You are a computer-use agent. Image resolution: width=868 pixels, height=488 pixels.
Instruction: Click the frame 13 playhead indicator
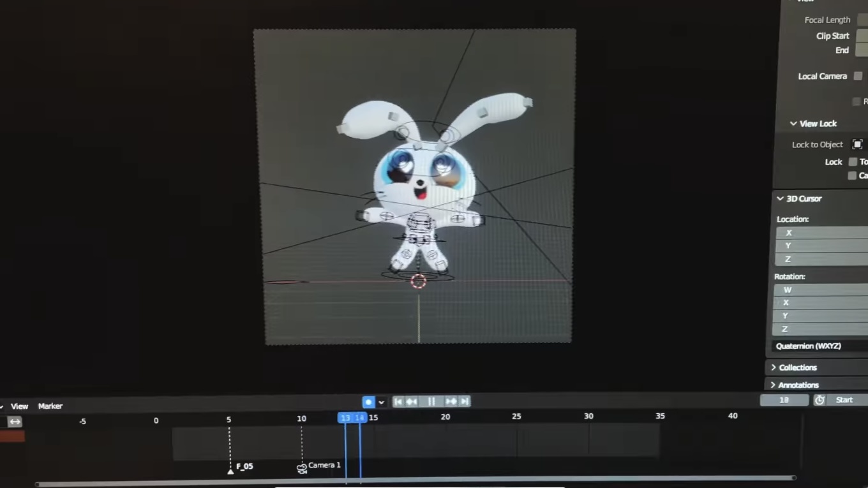(345, 418)
